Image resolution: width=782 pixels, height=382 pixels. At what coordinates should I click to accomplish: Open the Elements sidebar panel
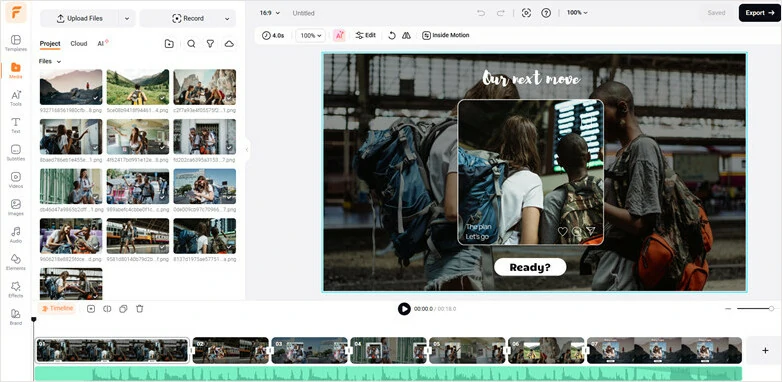click(x=16, y=262)
